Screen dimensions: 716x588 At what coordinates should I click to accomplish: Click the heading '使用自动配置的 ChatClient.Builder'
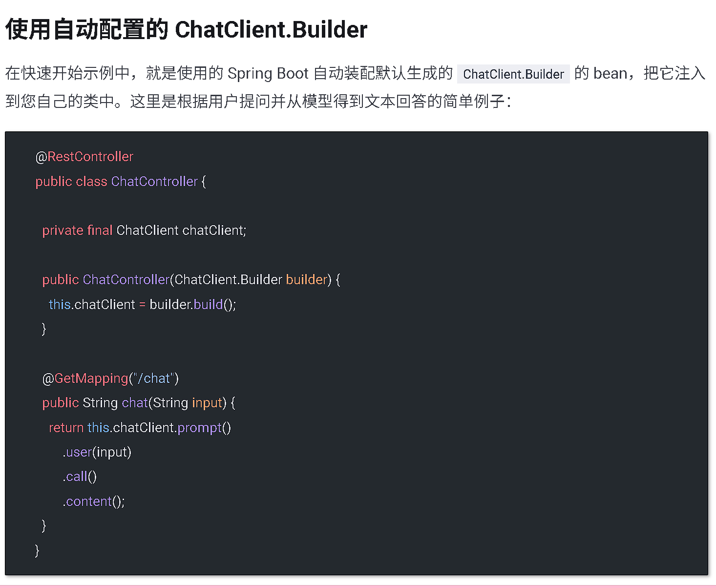186,29
